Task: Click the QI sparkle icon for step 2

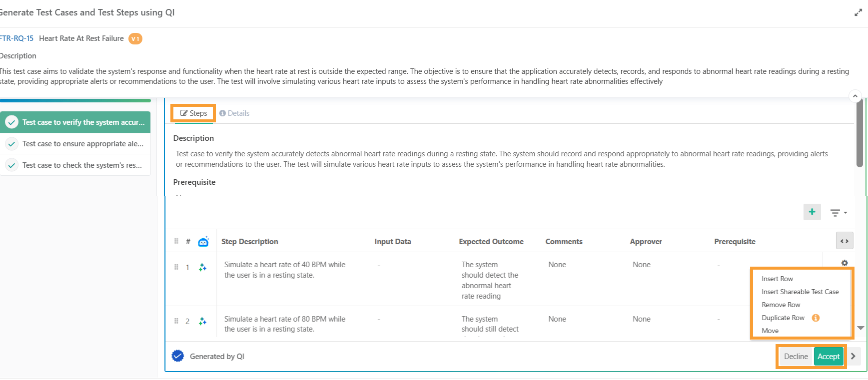Action: 202,321
